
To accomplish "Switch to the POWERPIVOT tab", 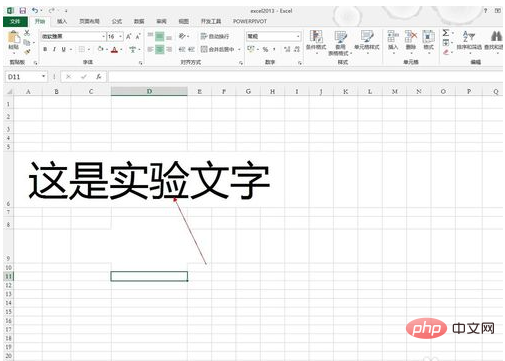I will coord(250,21).
